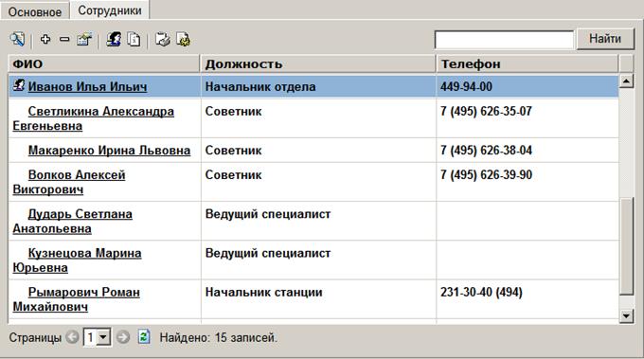Open Светликина Александра Евгеньевна link
Image resolution: width=644 pixels, height=359 pixels.
tap(93, 118)
